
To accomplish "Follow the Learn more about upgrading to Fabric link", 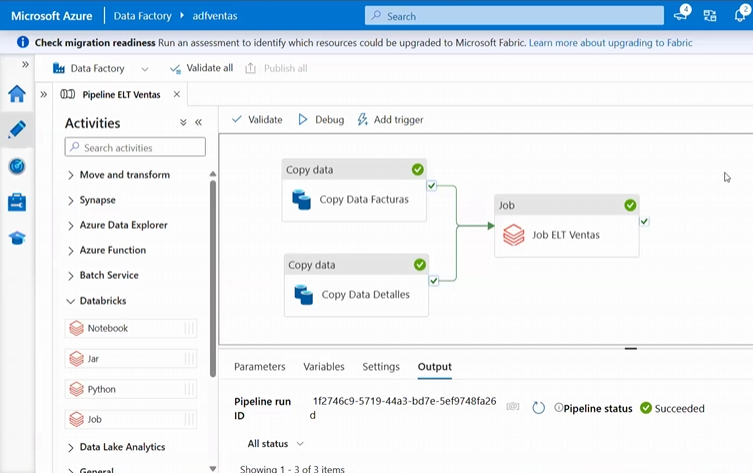I will [610, 43].
